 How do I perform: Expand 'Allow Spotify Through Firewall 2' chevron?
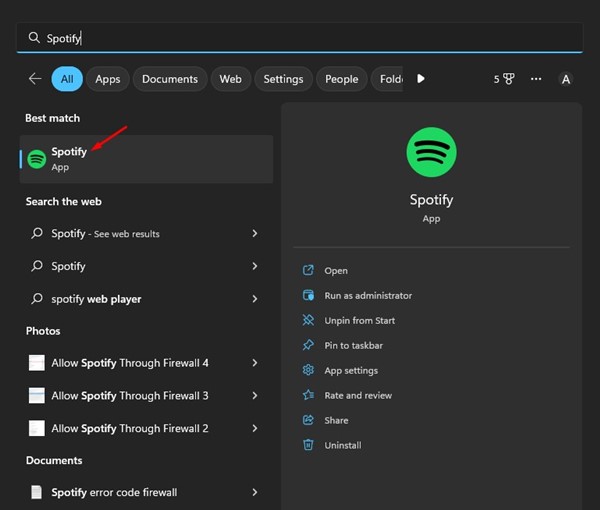[x=255, y=429]
